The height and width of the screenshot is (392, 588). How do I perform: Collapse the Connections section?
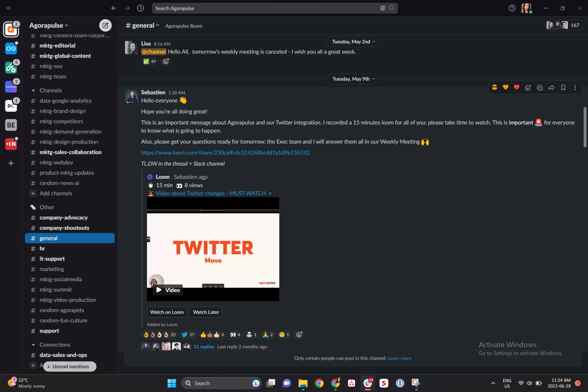(33, 345)
